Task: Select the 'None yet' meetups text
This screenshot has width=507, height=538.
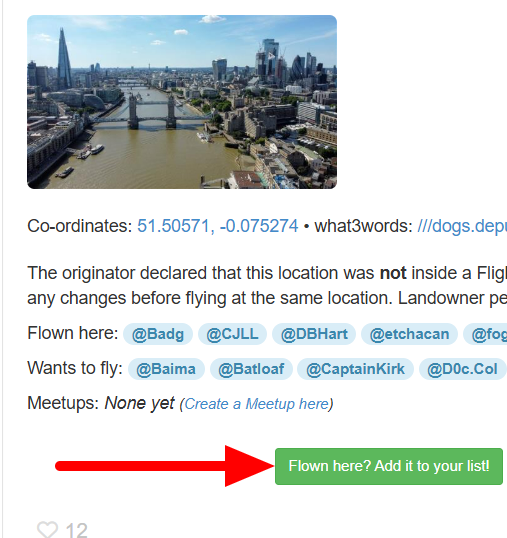Action: coord(139,403)
